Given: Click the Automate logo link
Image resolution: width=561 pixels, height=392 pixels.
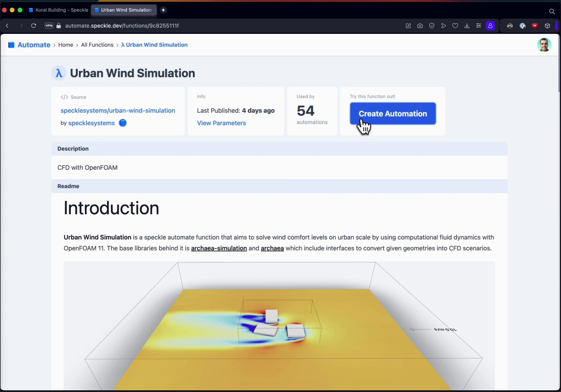Looking at the screenshot, I should [29, 45].
